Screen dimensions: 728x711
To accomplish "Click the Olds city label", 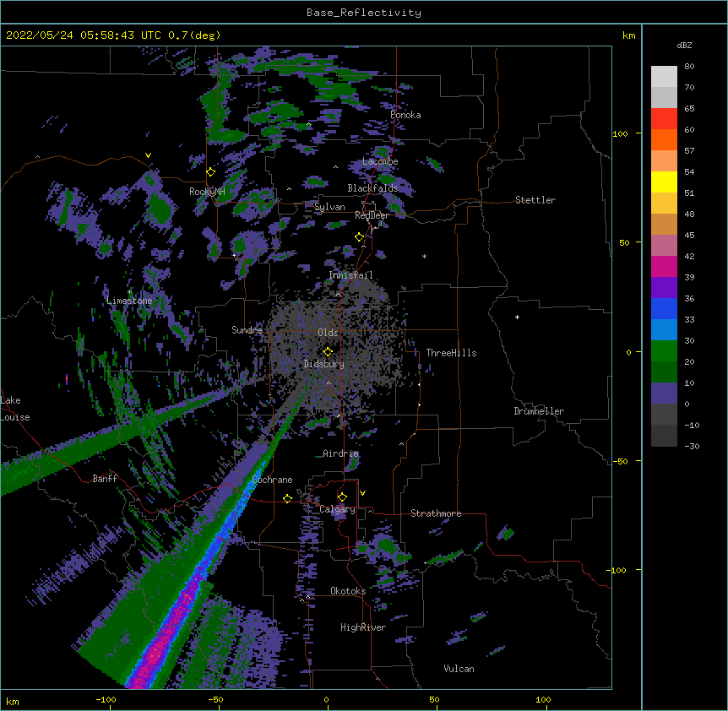I will [x=328, y=333].
